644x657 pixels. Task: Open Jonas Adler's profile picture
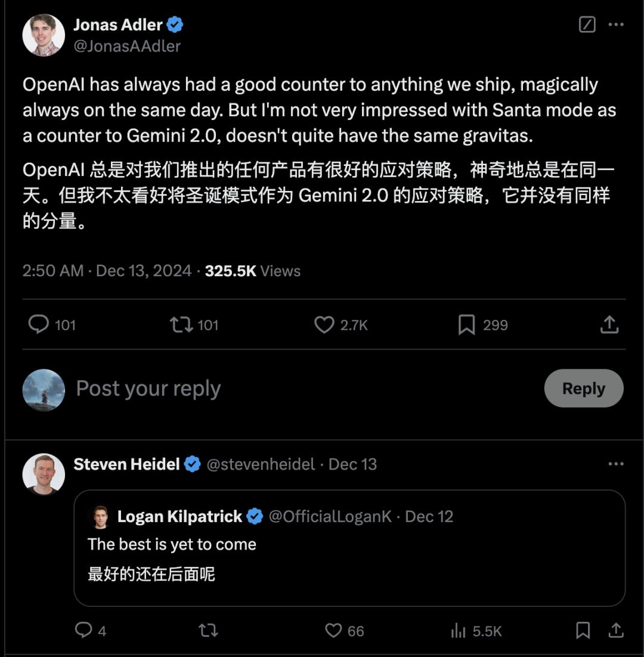pos(44,35)
